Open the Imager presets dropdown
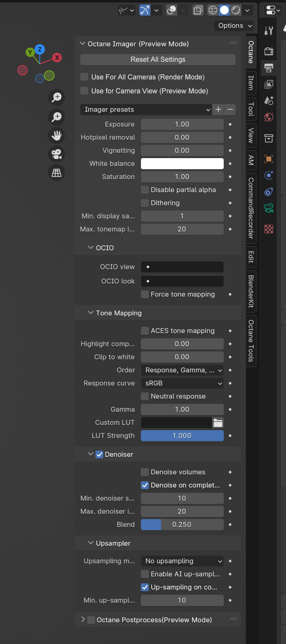This screenshot has width=286, height=644. 146,110
